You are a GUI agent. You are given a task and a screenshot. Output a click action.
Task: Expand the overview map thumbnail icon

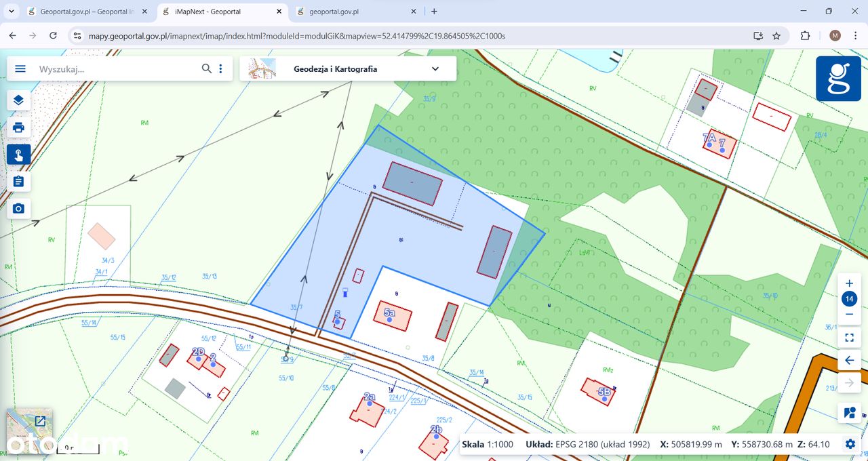click(x=40, y=421)
